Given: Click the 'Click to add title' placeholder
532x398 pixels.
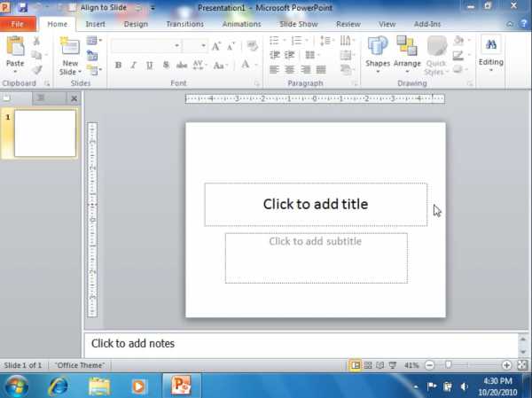Looking at the screenshot, I should click(x=316, y=204).
